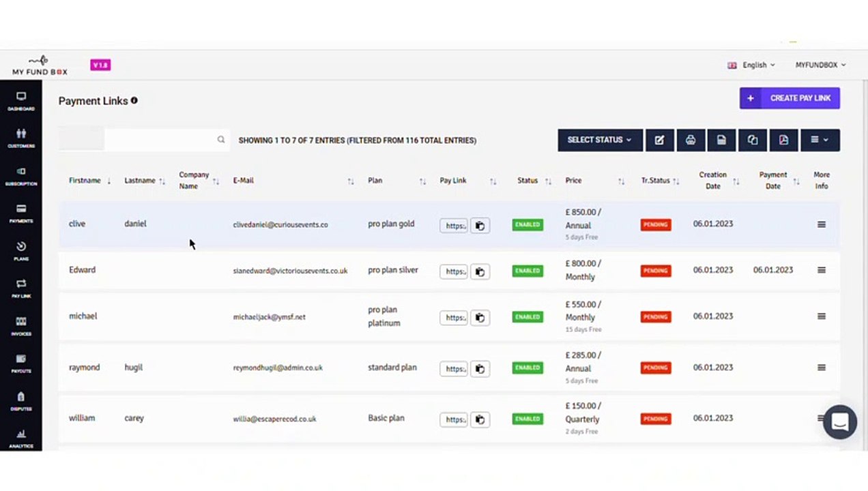868x491 pixels.
Task: Open the https pay link for Edward
Action: [x=454, y=271]
